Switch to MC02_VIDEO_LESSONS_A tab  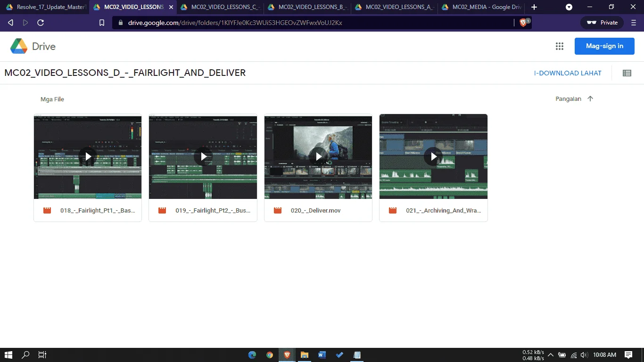(x=394, y=7)
